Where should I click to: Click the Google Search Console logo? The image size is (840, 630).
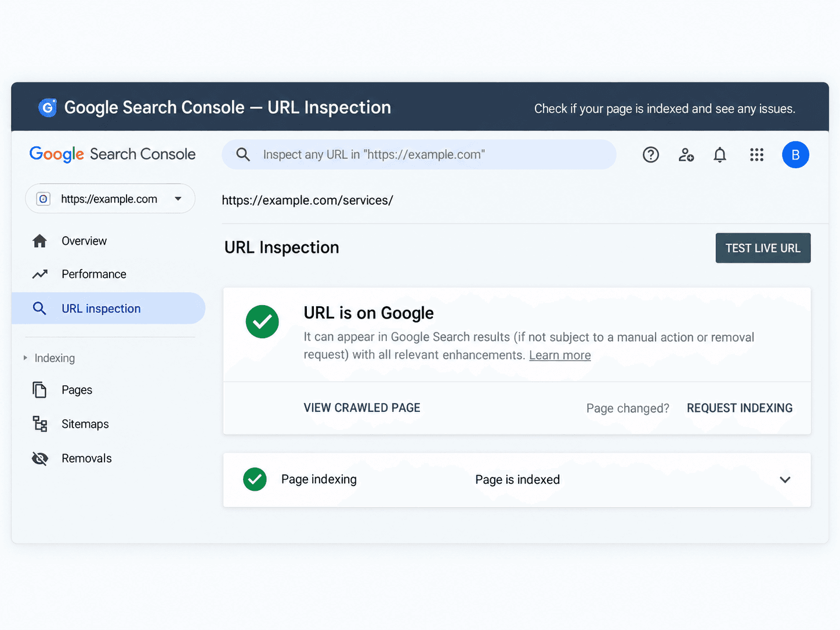click(113, 154)
